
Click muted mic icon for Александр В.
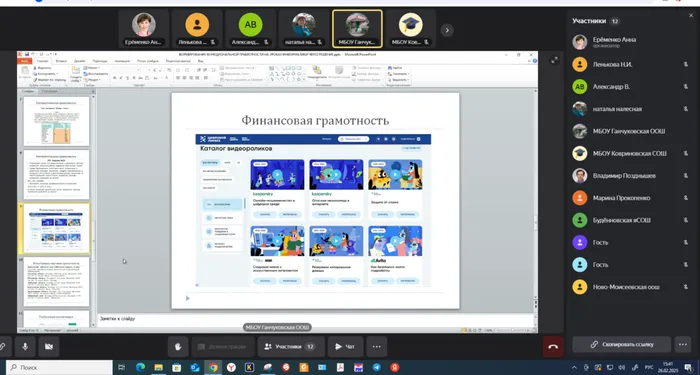[686, 87]
